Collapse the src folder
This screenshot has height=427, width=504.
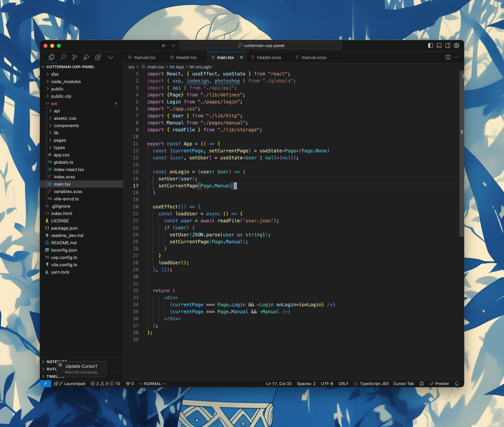[x=82, y=104]
